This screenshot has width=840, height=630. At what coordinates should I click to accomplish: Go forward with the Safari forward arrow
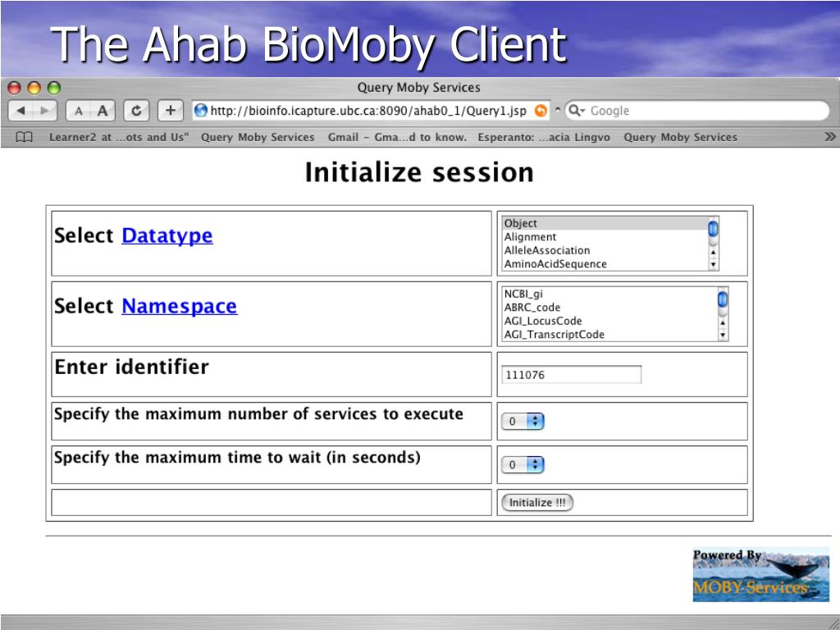[45, 111]
